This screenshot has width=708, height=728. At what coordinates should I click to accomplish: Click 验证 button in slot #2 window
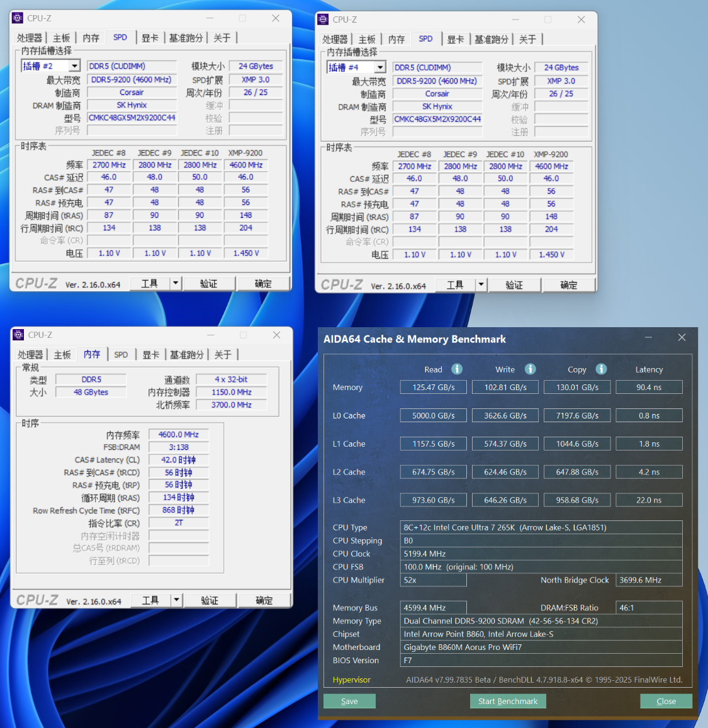209,283
